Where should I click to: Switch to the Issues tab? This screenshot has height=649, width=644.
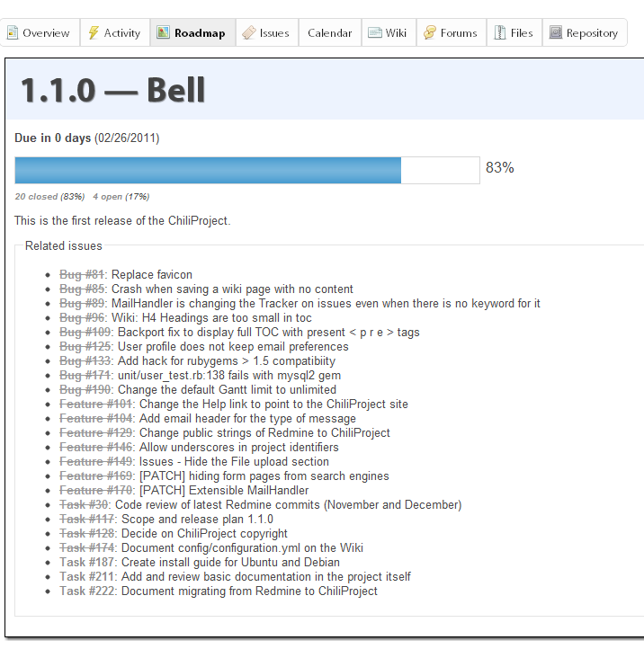[x=267, y=32]
